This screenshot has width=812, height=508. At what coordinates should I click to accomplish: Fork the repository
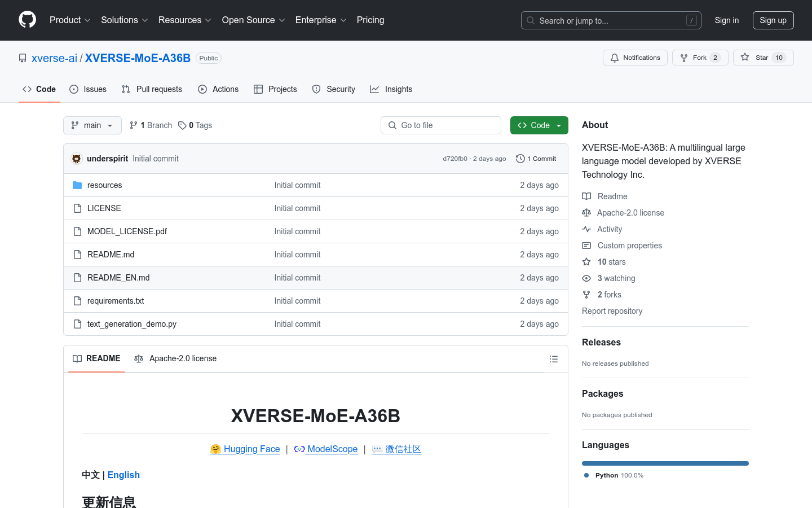(x=700, y=58)
